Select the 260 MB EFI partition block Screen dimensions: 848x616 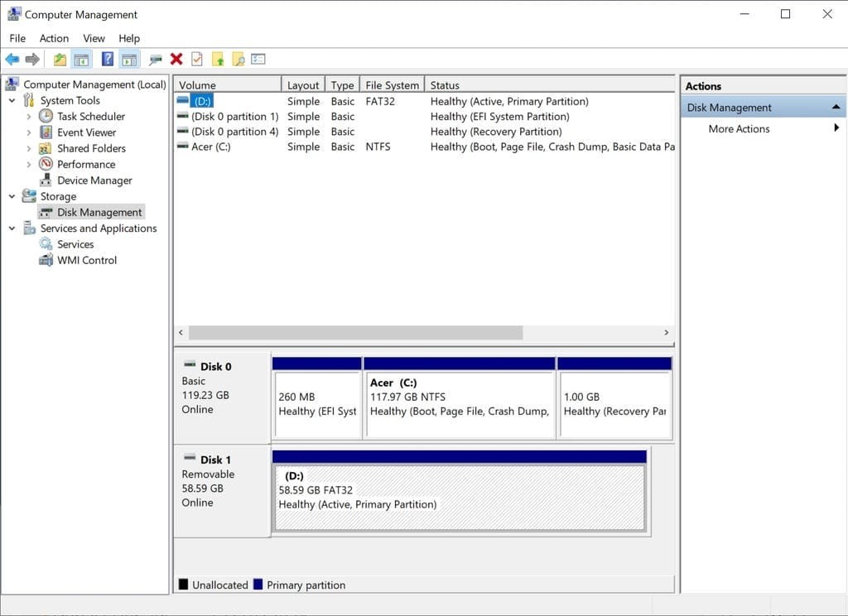[x=317, y=398]
